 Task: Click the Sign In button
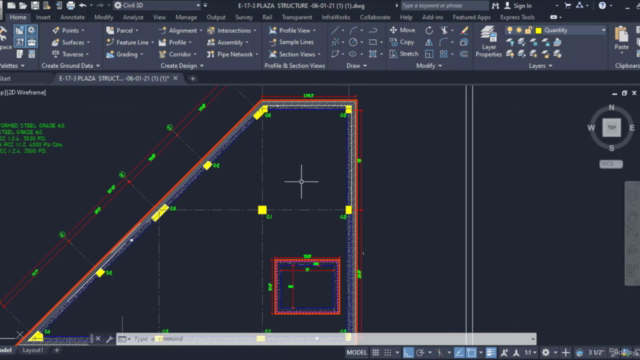coord(518,5)
